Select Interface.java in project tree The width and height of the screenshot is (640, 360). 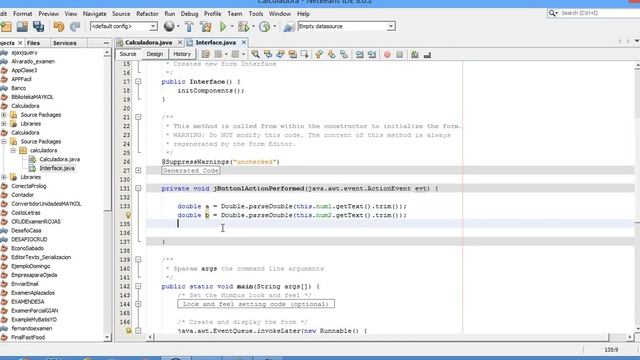(x=57, y=168)
